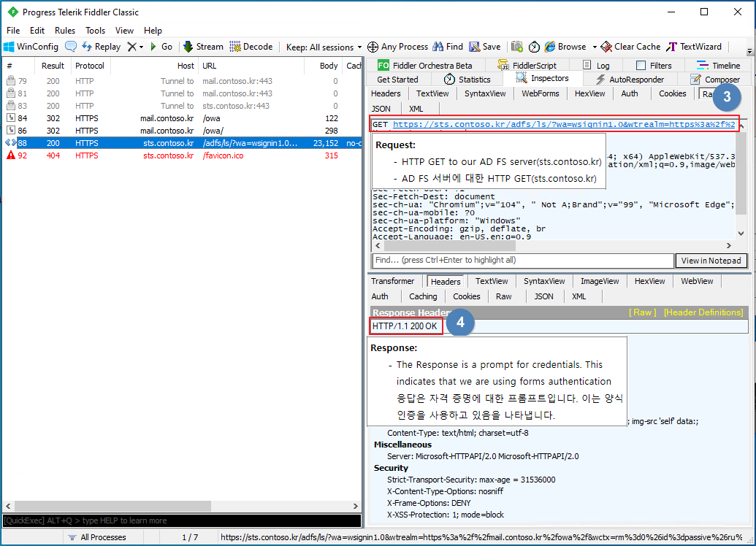The height and width of the screenshot is (546, 756).
Task: Click the warning icon on session 92
Action: pos(11,155)
